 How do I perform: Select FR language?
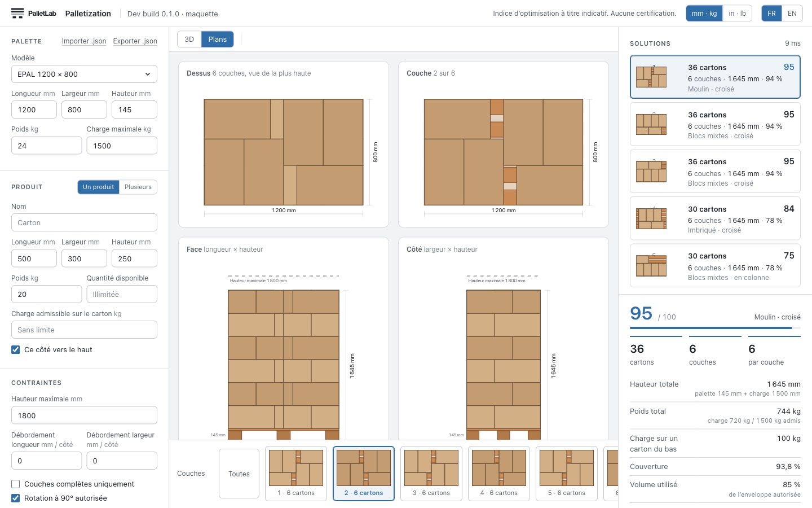[771, 14]
